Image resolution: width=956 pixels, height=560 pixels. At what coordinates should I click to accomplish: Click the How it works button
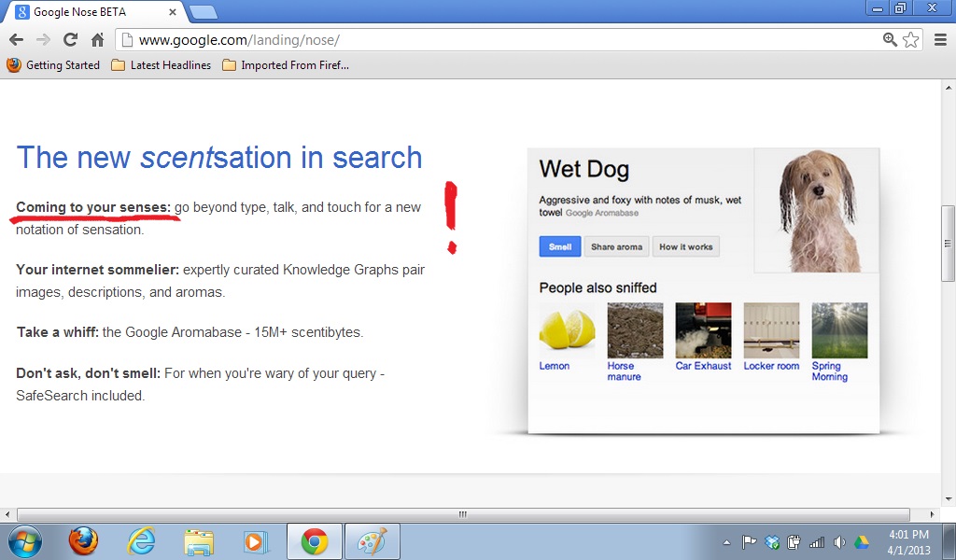tap(686, 246)
